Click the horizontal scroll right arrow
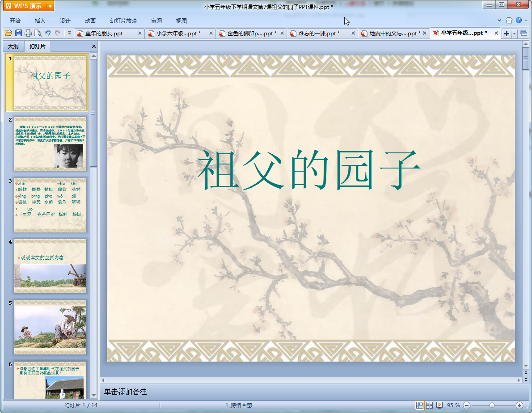 [x=519, y=380]
